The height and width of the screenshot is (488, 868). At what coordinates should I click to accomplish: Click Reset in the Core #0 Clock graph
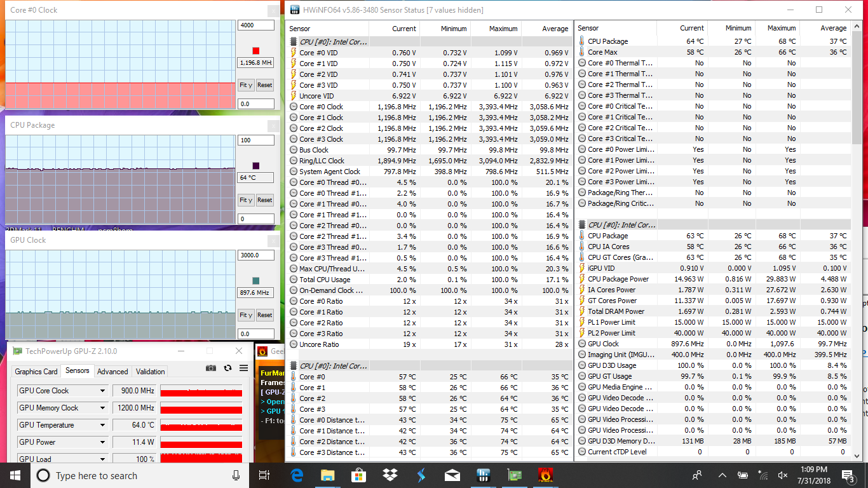[265, 85]
